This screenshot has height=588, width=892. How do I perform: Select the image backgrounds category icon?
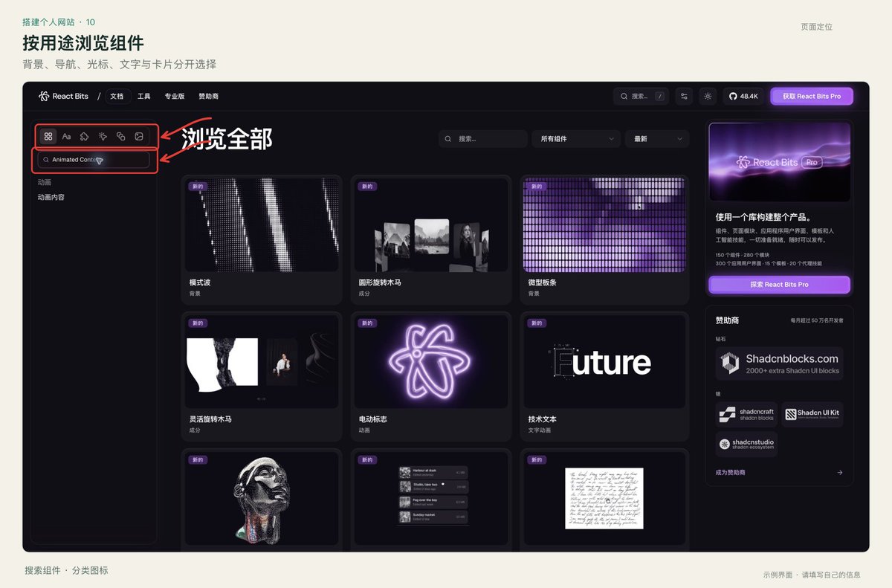(139, 137)
